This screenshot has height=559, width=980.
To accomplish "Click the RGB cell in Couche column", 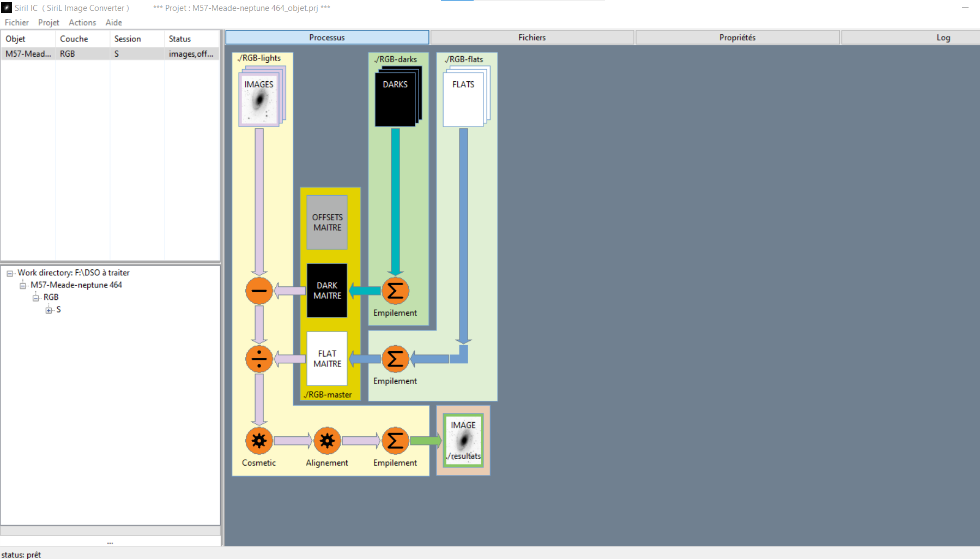I will coord(82,53).
